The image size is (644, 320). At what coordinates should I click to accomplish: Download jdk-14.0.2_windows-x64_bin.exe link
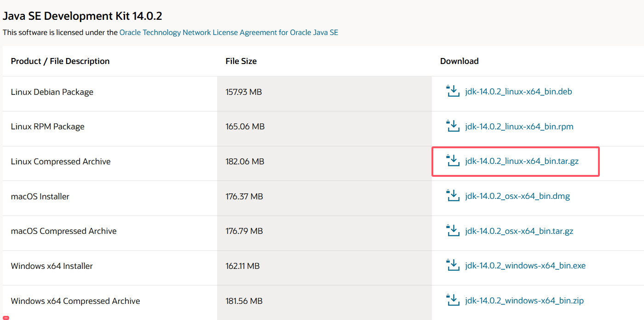(x=525, y=266)
